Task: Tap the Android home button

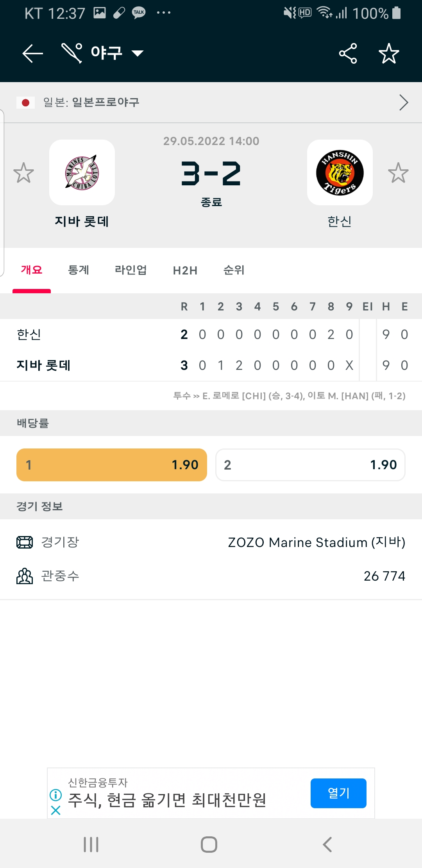Action: tap(209, 845)
